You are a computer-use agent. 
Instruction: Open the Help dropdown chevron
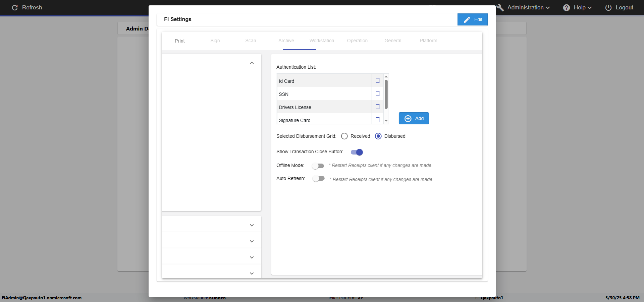590,8
